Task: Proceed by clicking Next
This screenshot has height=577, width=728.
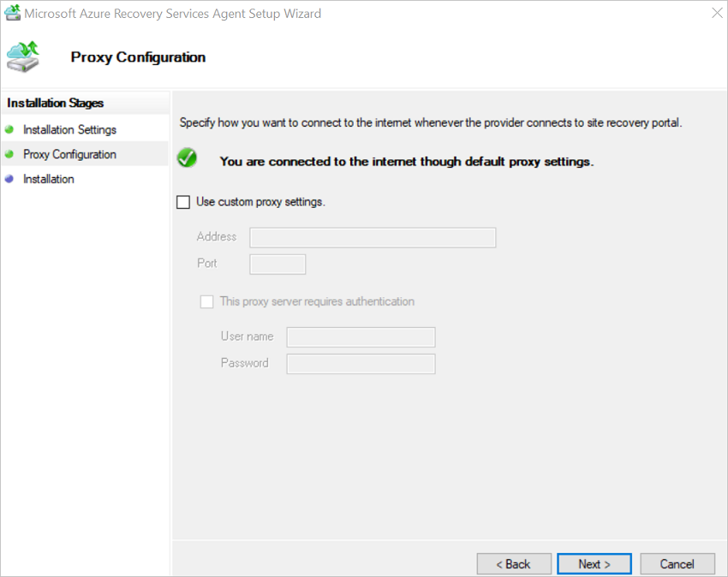Action: [x=594, y=563]
